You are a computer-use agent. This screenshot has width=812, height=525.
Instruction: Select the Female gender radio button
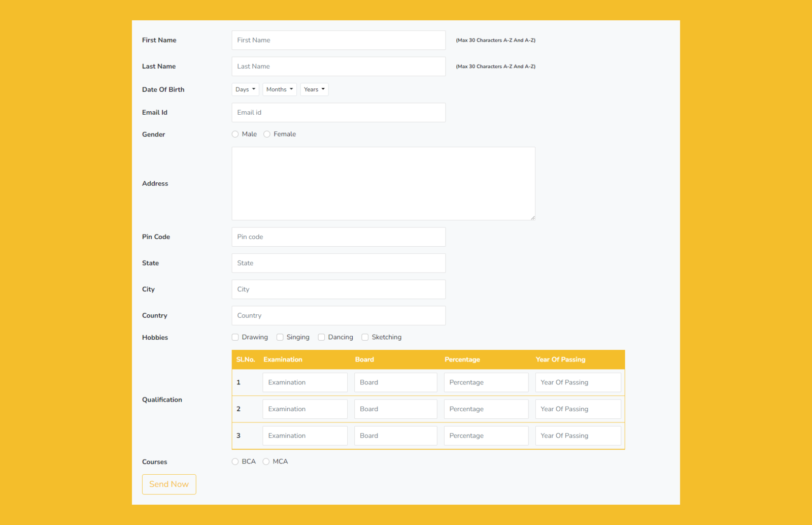267,134
